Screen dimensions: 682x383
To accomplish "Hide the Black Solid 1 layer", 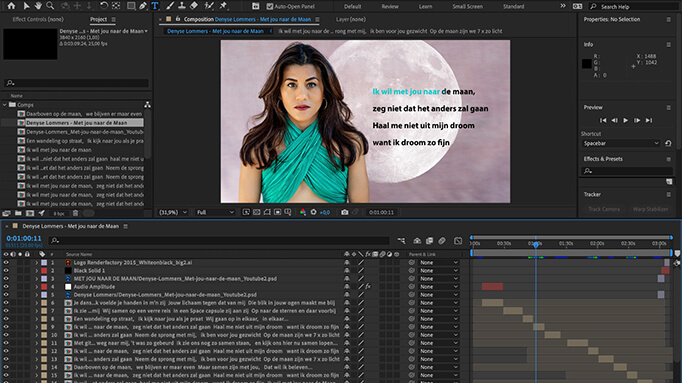I will click(6, 270).
